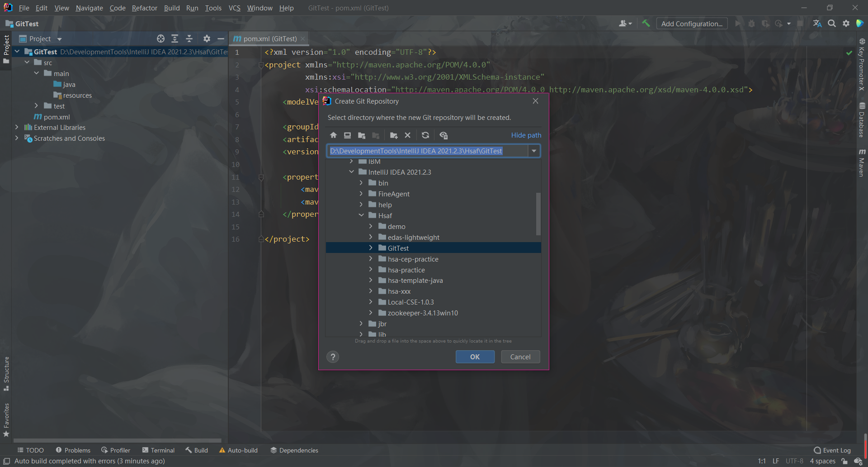The width and height of the screenshot is (868, 467).
Task: Open the Terminal tool window
Action: point(158,450)
